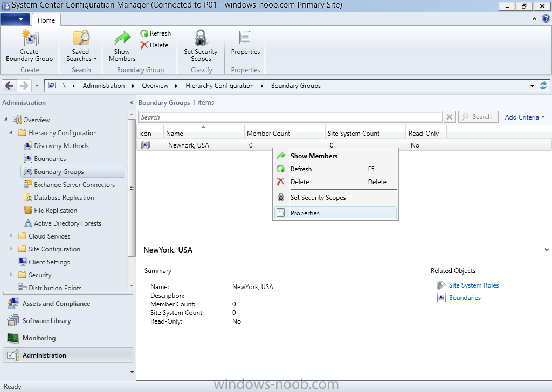The width and height of the screenshot is (552, 392).
Task: Choose Properties in context menu
Action: point(335,213)
